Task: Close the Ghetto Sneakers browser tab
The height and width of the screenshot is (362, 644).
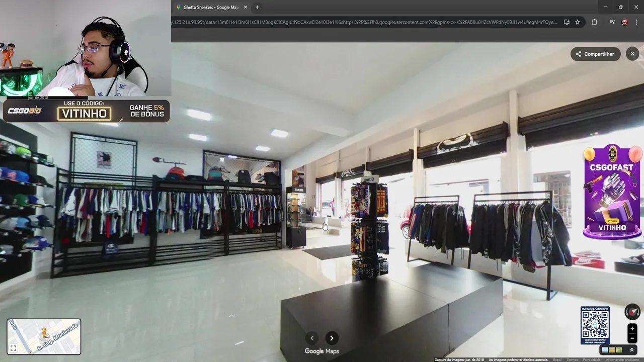Action: [x=246, y=7]
